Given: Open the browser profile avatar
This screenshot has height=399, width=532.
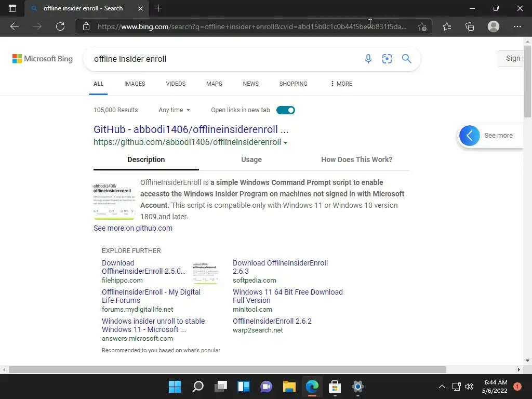Looking at the screenshot, I should 494,26.
